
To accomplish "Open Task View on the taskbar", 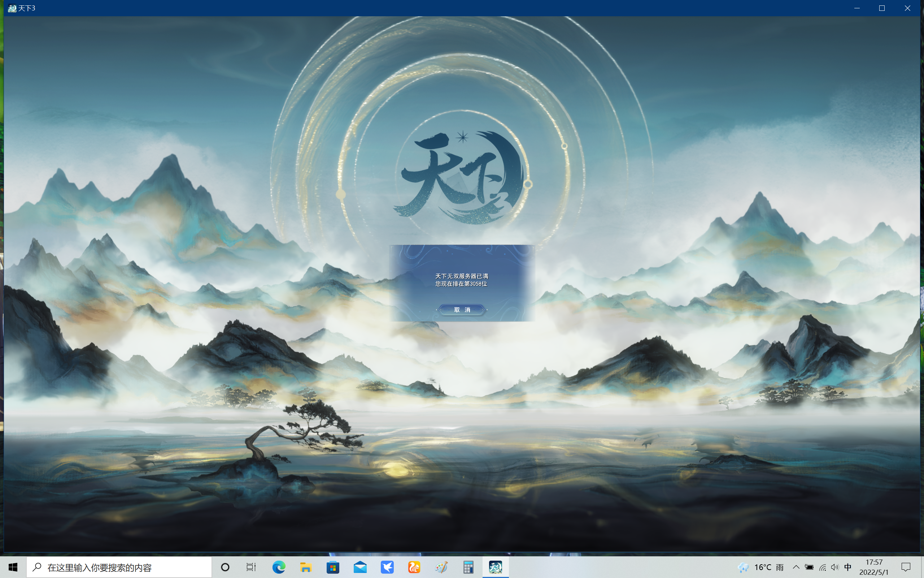I will click(251, 567).
